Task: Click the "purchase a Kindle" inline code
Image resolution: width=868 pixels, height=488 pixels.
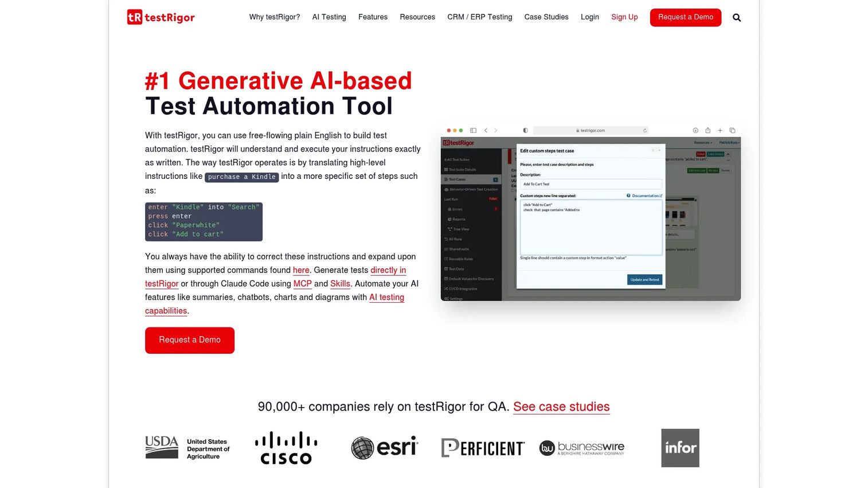Action: 242,177
